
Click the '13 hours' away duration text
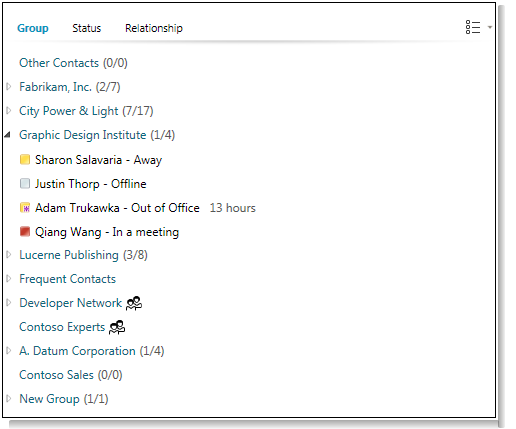[233, 208]
